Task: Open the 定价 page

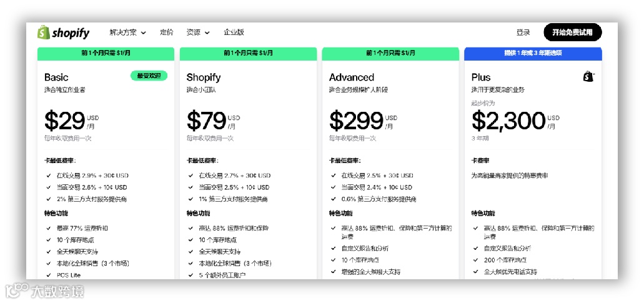Action: coord(166,32)
